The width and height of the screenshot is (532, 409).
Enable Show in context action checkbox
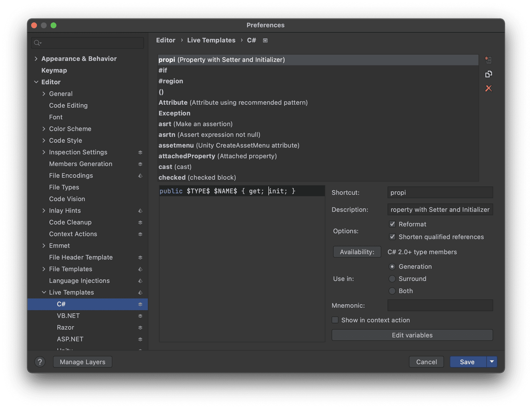pyautogui.click(x=335, y=320)
